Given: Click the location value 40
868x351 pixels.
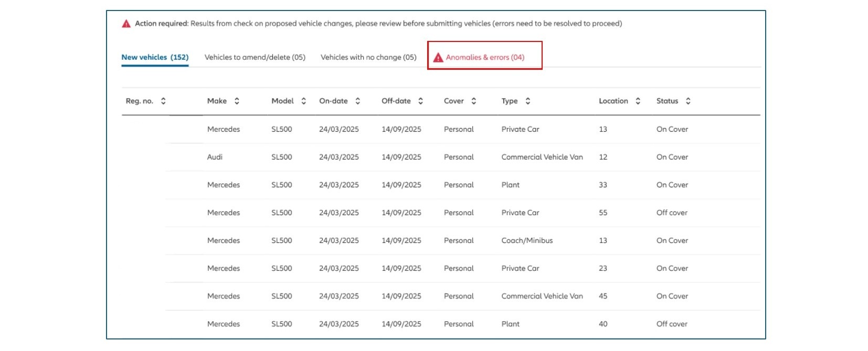Looking at the screenshot, I should point(603,324).
